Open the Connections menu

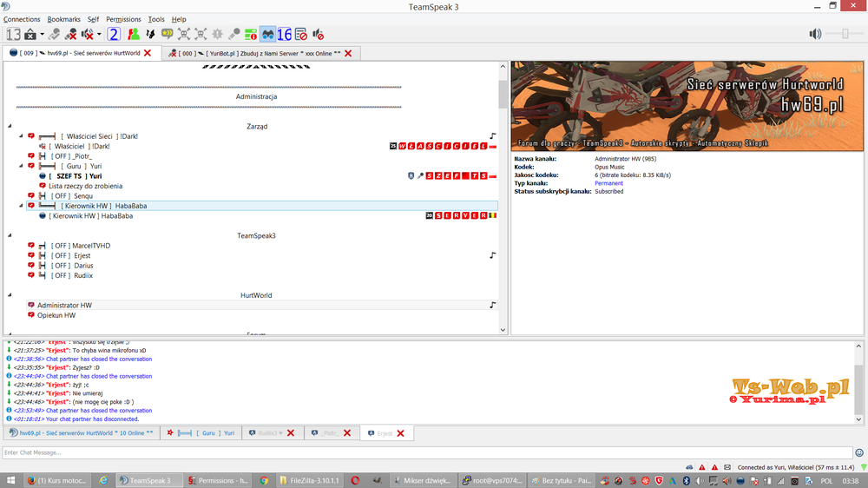pos(22,19)
